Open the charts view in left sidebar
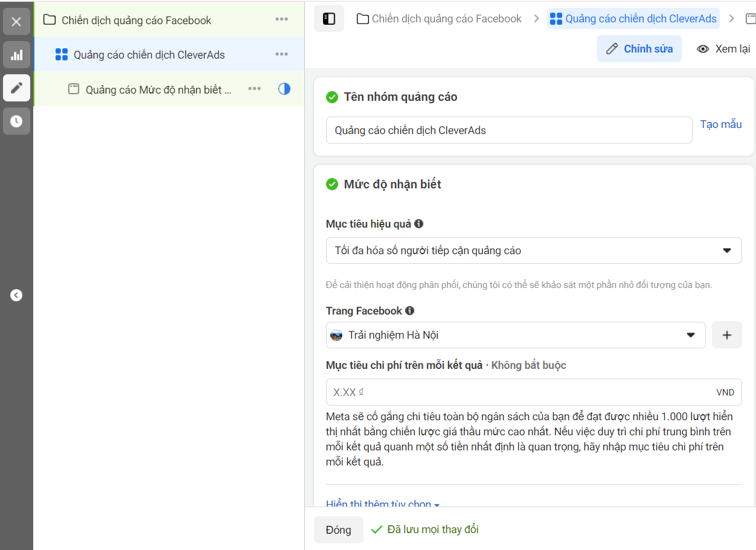Viewport: 756px width, 550px height. point(16,55)
